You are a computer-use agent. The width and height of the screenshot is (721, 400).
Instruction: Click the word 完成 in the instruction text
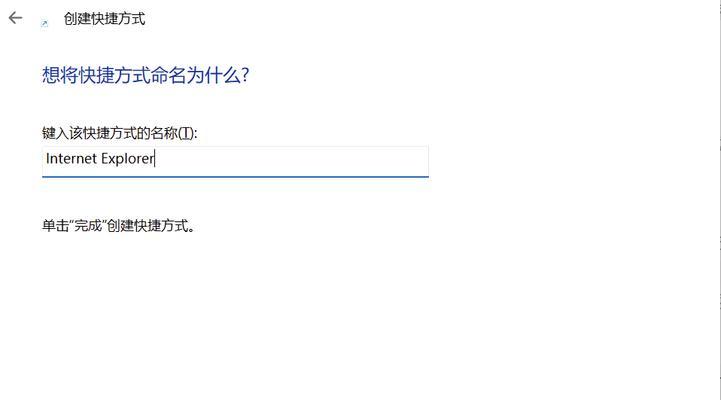[x=88, y=226]
